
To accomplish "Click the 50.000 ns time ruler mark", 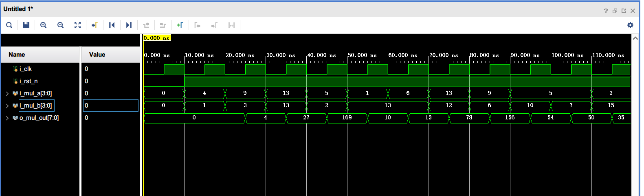I will click(362, 55).
